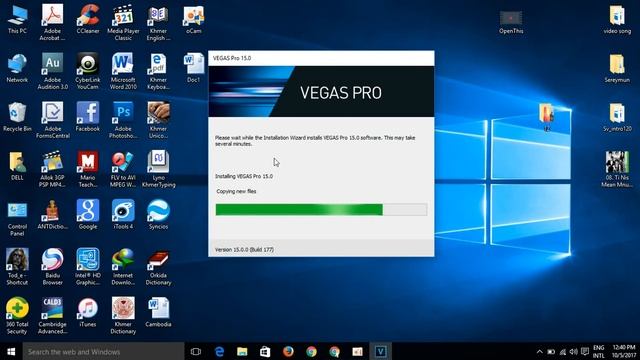The image size is (640, 360).
Task: Launch Adobe Photoshop shortcut
Action: pyautogui.click(x=123, y=120)
